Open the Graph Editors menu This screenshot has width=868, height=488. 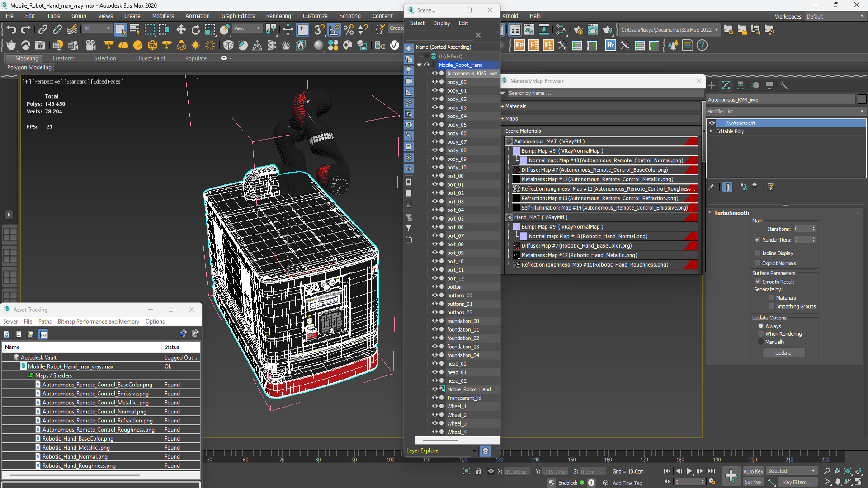pos(238,16)
